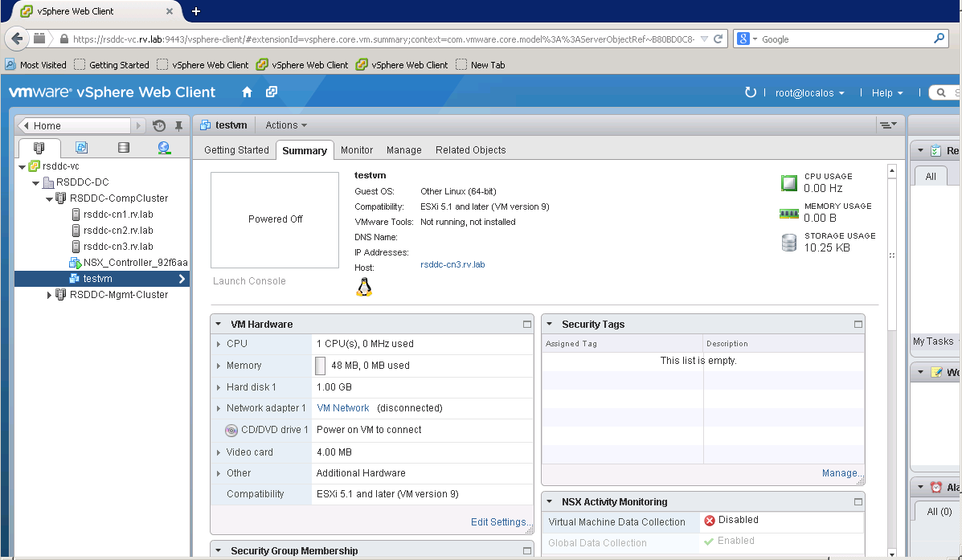Pin the navigator panel with pin icon
The height and width of the screenshot is (560, 962).
click(x=178, y=125)
